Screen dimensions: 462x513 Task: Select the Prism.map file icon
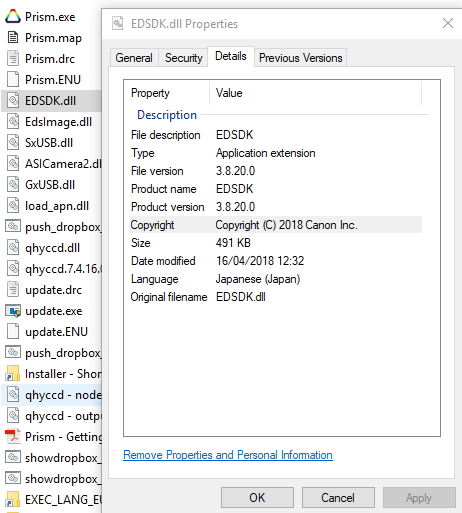[13, 38]
